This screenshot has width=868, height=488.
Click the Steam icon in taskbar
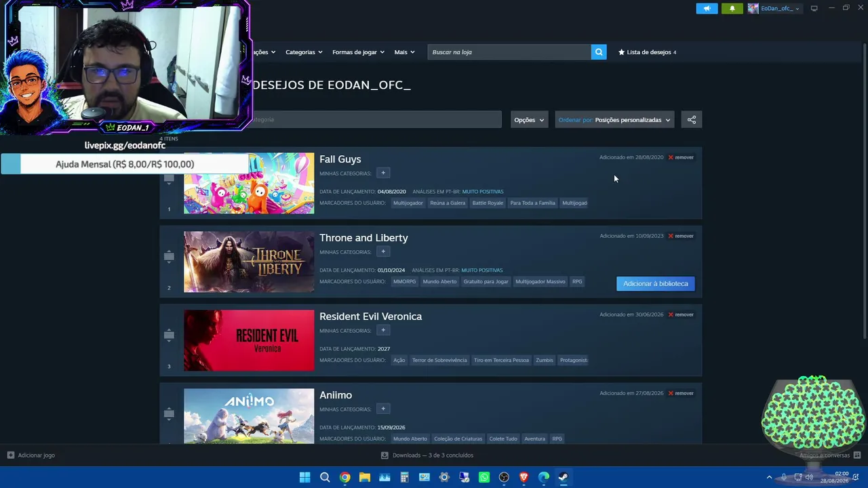[564, 477]
